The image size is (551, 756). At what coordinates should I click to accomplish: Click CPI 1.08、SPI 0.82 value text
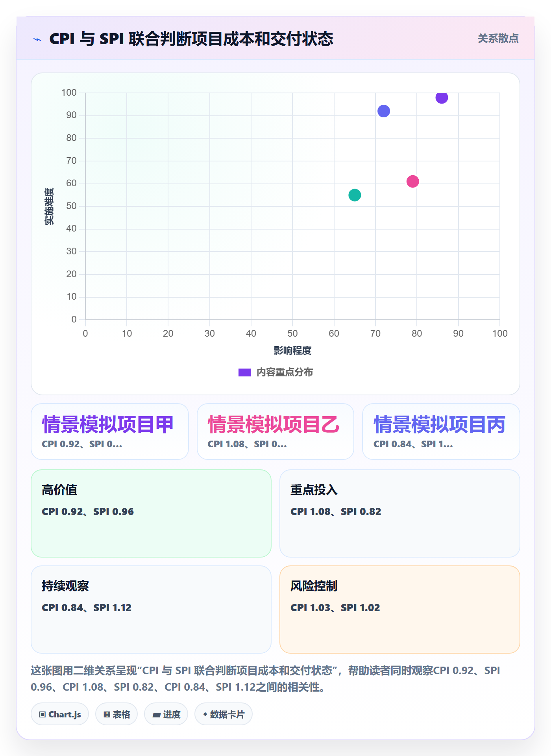click(x=336, y=511)
